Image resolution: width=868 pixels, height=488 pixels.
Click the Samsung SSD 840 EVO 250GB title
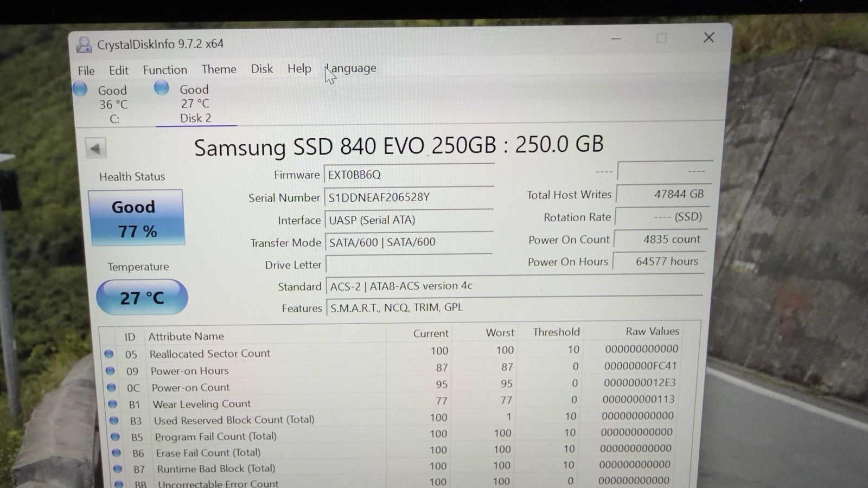(399, 146)
